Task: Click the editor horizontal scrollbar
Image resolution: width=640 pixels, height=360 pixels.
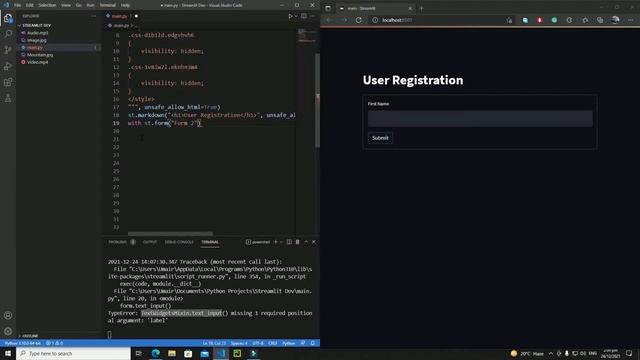Action: pos(171,233)
